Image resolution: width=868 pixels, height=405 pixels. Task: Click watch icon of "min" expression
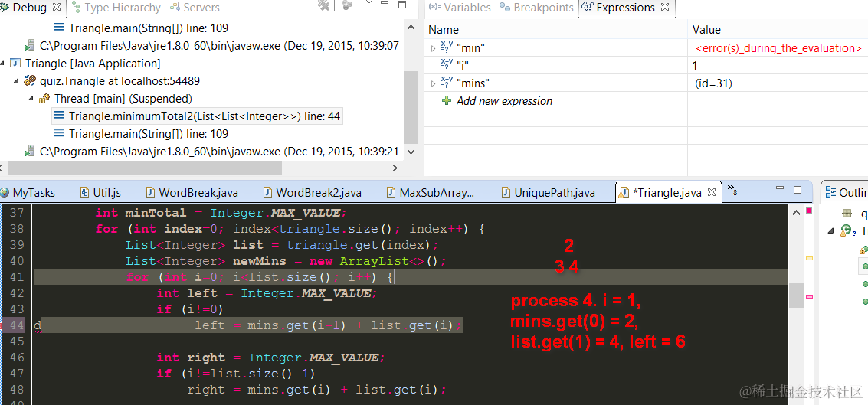click(447, 47)
